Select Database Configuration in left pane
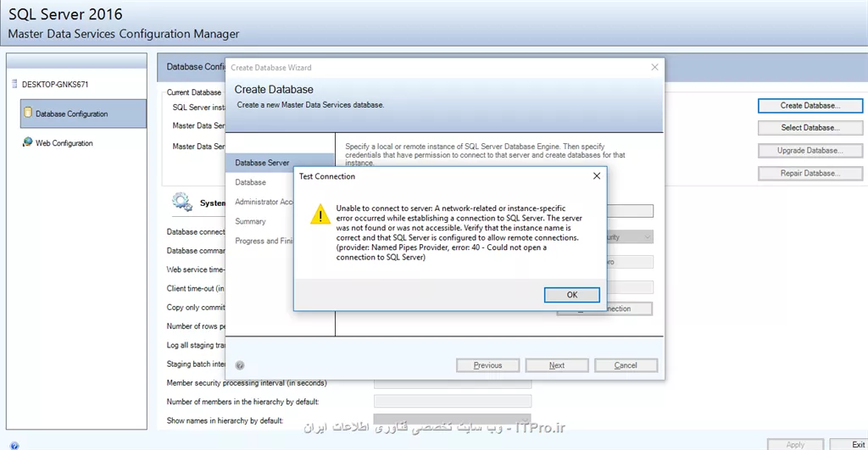This screenshot has height=450, width=868. pyautogui.click(x=84, y=114)
